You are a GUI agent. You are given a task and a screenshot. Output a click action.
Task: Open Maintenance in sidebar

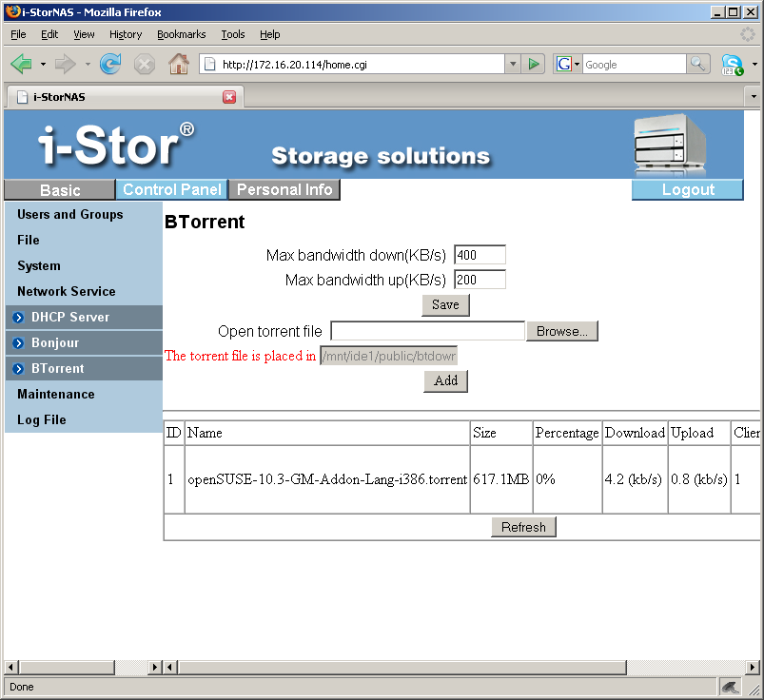coord(56,394)
